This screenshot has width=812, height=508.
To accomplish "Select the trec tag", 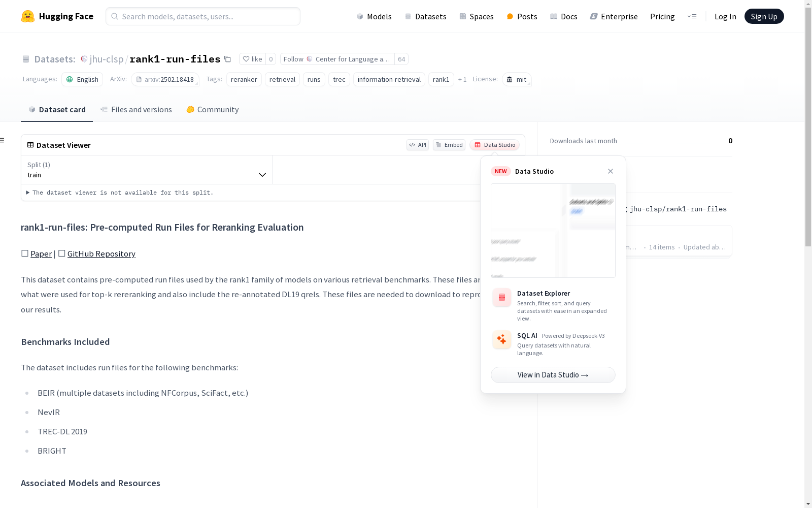I will (x=339, y=79).
